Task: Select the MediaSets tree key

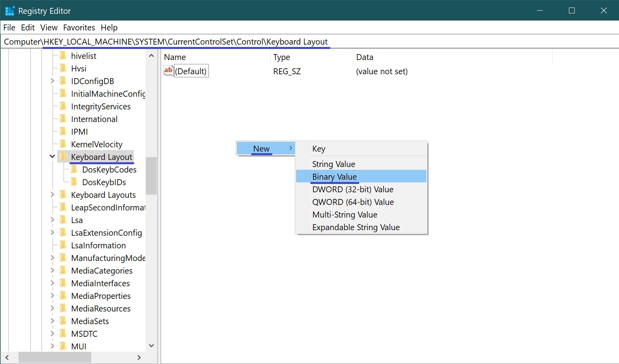Action: point(90,321)
